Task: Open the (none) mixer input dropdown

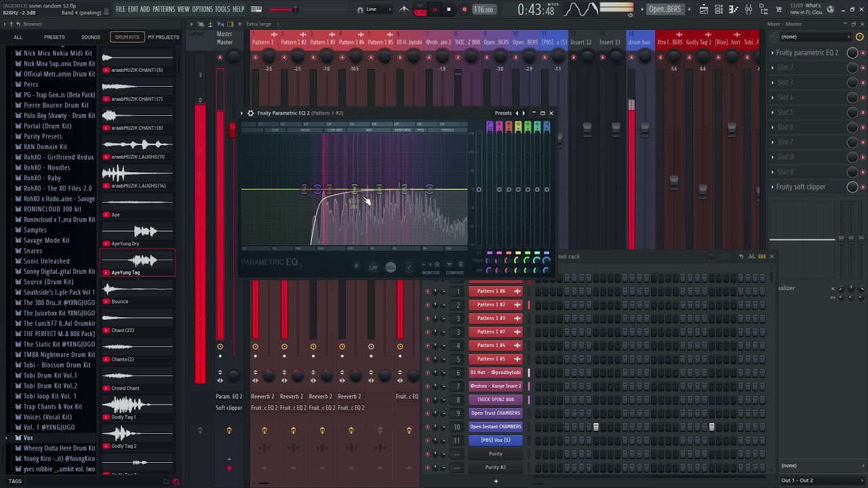Action: (x=815, y=37)
